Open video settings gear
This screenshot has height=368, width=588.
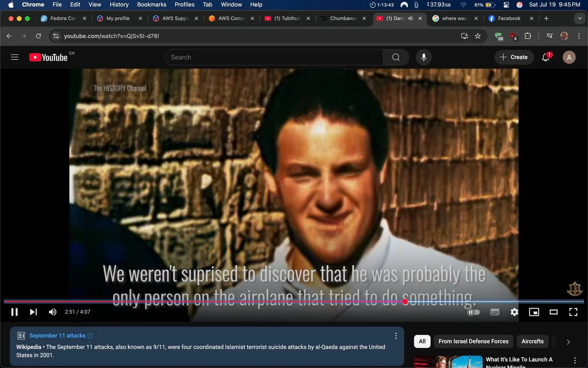pos(514,312)
